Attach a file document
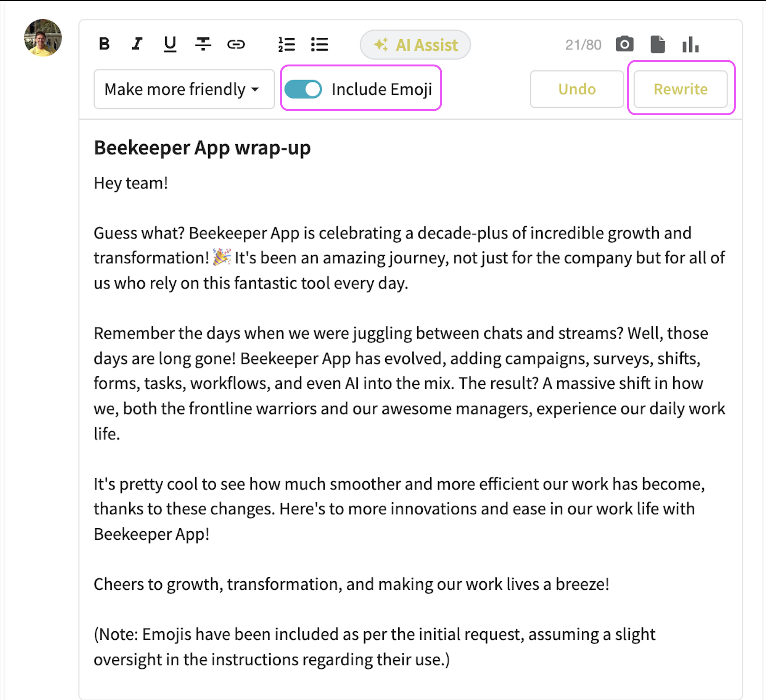Screen dimensions: 766x700 [657, 44]
